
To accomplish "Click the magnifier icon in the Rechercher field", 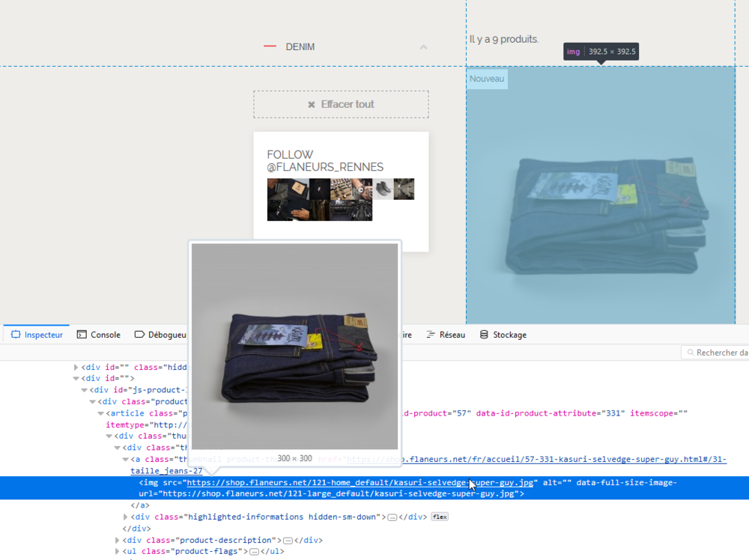I will [689, 352].
